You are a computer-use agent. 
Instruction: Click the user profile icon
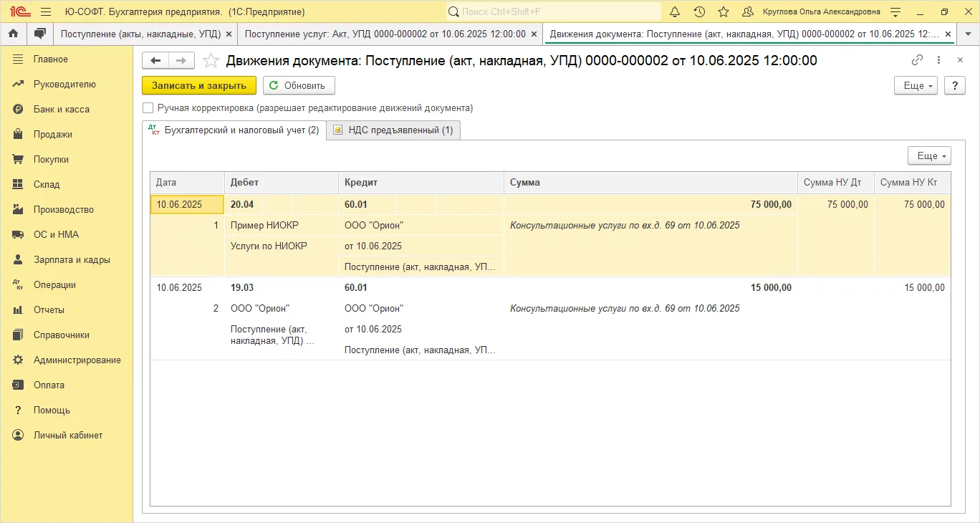pos(748,12)
